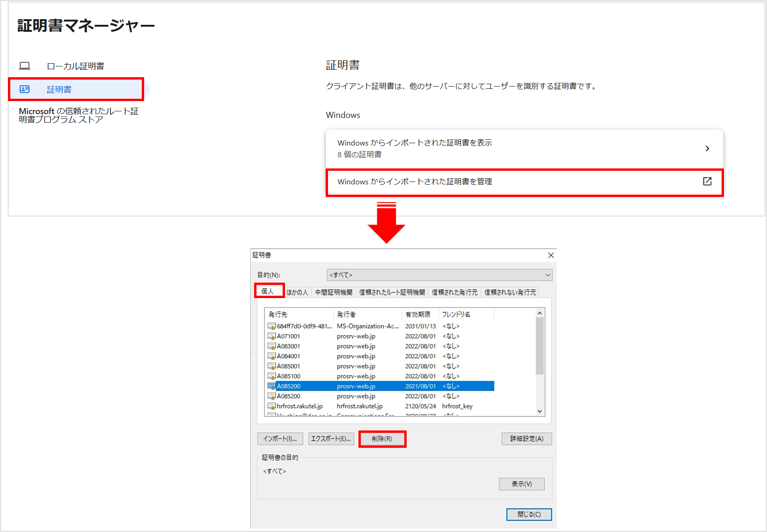Click the ID card icon beside 証明書
Viewport: 767px width, 532px height.
[25, 89]
